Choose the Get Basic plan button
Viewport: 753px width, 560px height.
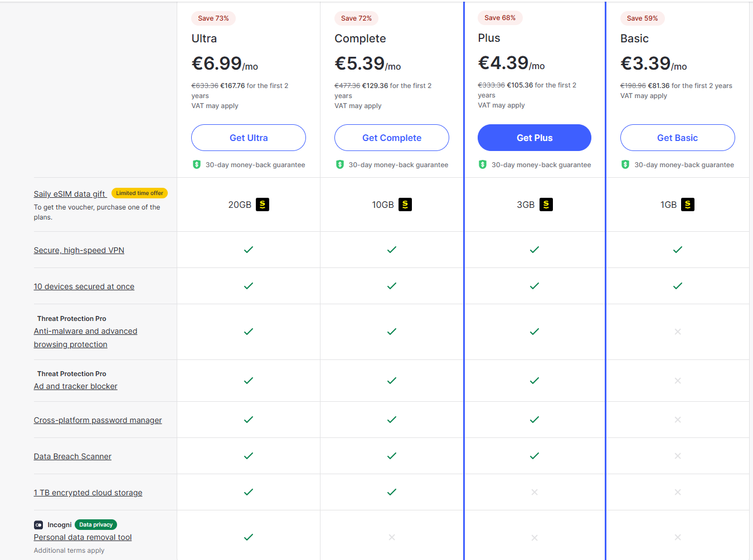[678, 138]
